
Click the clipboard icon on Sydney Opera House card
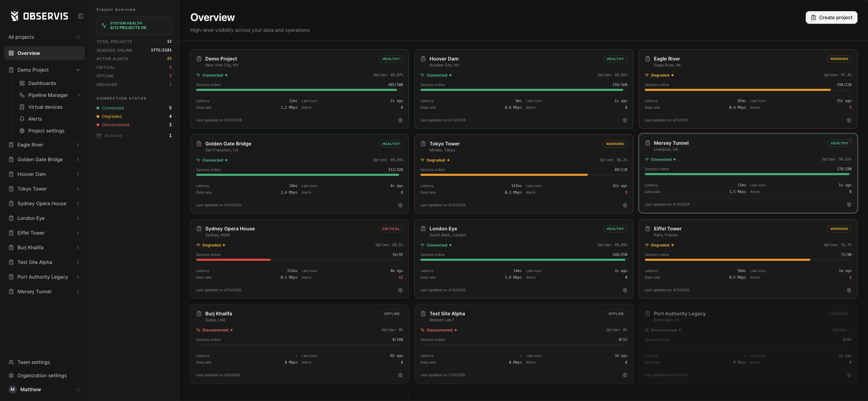pos(199,229)
